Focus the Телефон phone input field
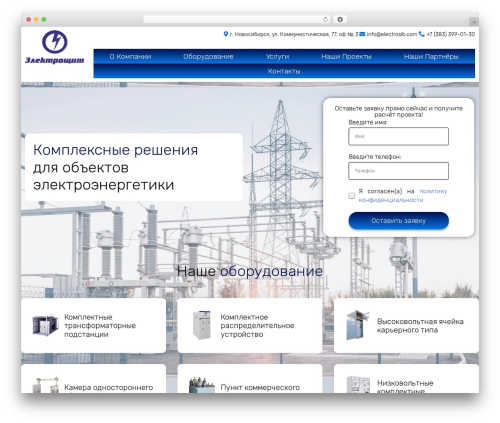 click(x=399, y=171)
